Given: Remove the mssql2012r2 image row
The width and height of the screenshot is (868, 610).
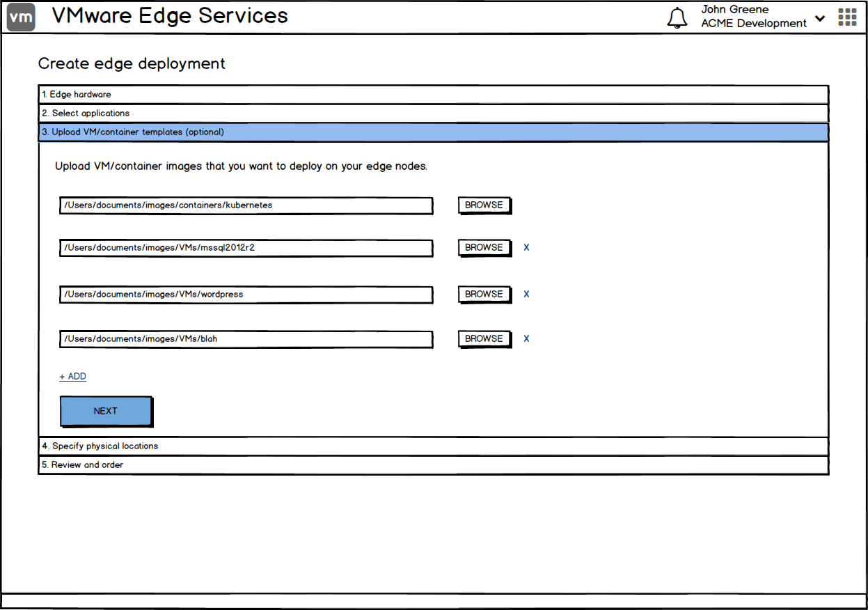Looking at the screenshot, I should coord(526,247).
